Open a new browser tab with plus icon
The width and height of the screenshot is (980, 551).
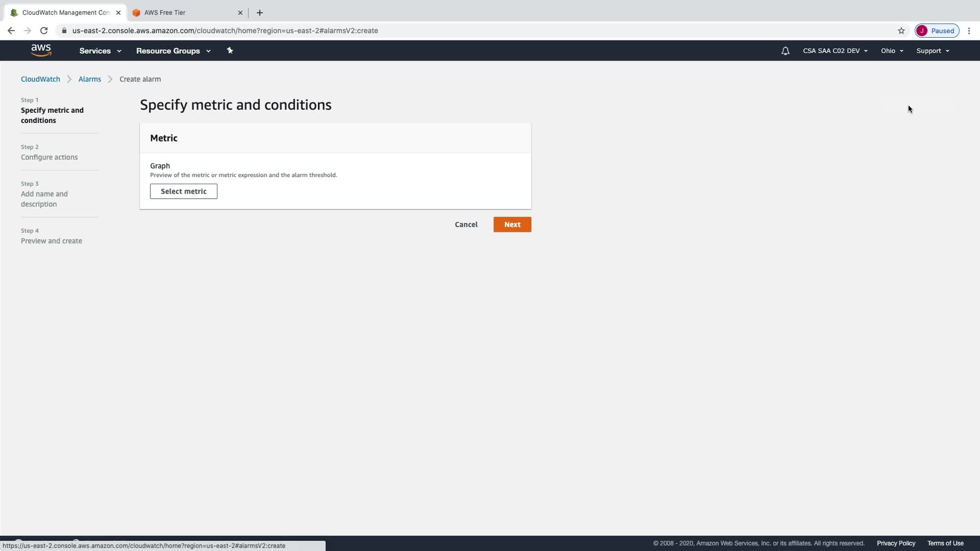tap(259, 13)
